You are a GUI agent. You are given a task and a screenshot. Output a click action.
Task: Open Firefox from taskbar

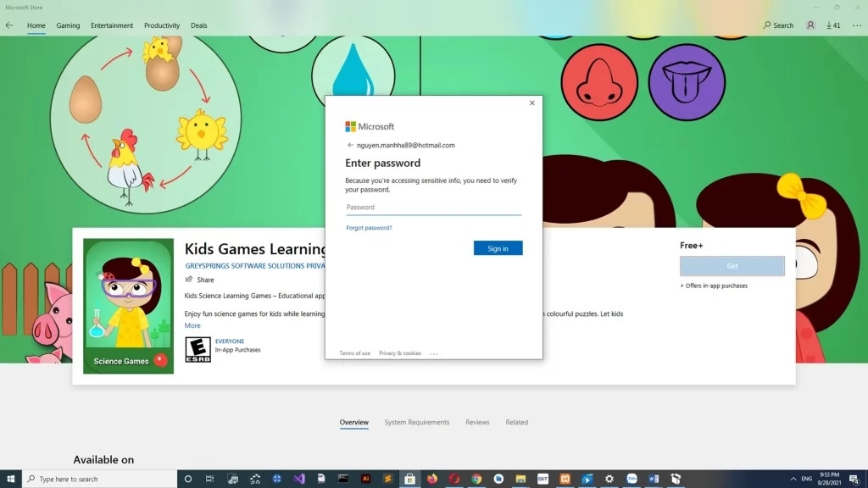pyautogui.click(x=431, y=479)
